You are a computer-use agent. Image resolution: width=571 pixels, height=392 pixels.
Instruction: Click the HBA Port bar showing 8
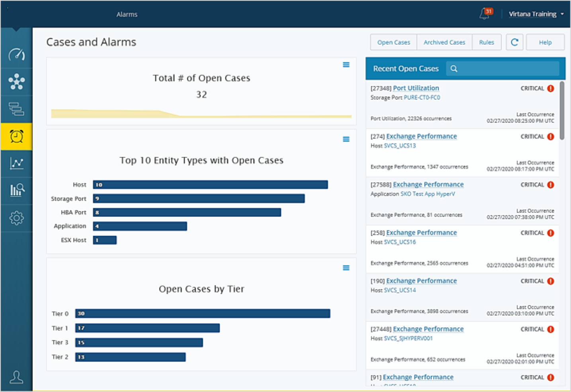point(187,212)
